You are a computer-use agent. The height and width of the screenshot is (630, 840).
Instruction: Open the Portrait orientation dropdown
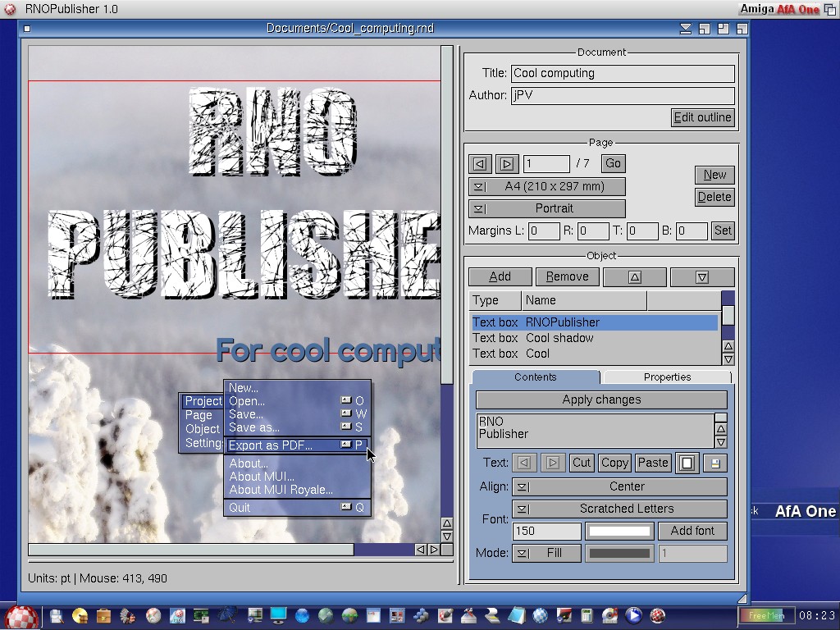546,208
